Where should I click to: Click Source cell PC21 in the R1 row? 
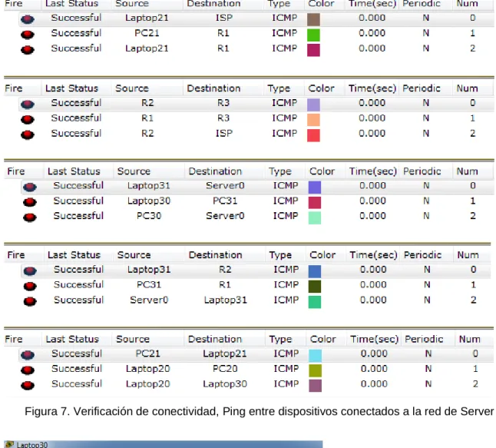pos(147,33)
